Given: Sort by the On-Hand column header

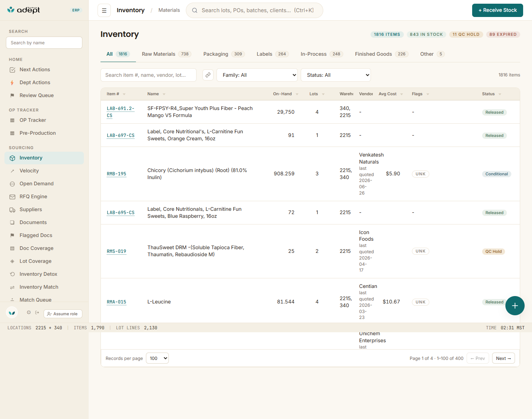Looking at the screenshot, I should [282, 94].
